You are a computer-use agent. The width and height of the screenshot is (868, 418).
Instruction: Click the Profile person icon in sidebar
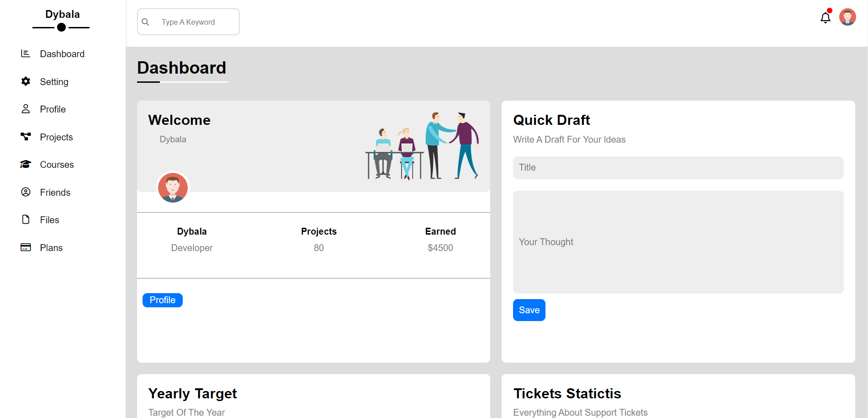[26, 109]
